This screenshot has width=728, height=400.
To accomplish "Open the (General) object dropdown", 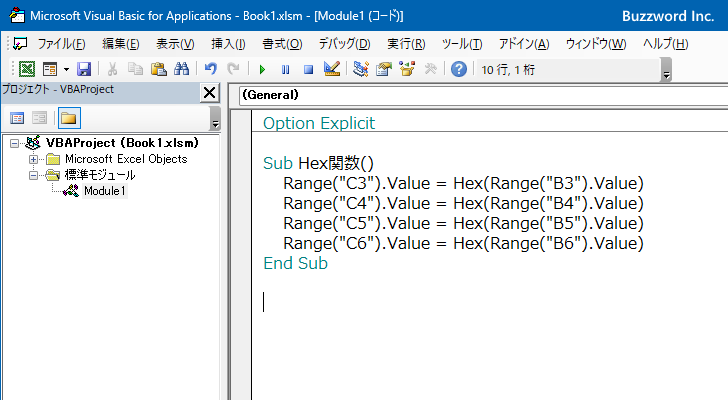I will 483,95.
